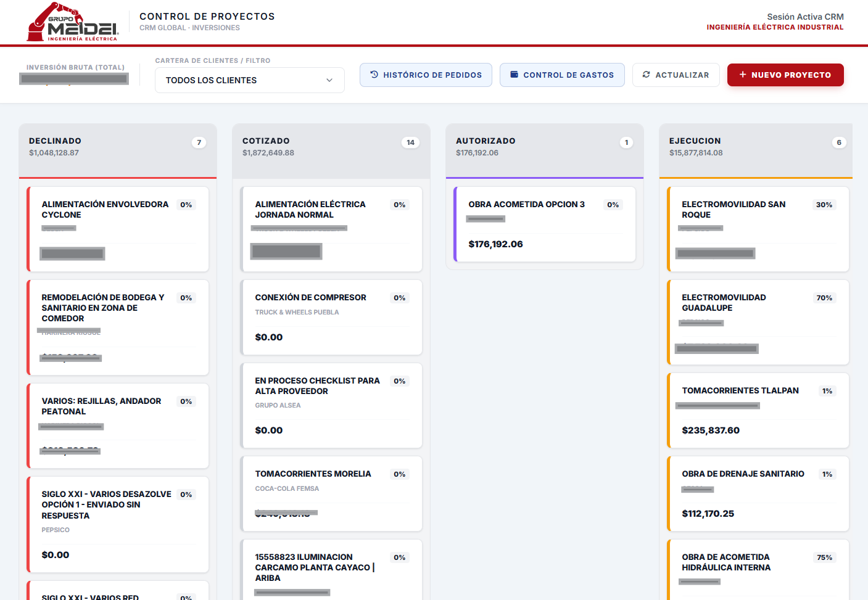Image resolution: width=868 pixels, height=600 pixels.
Task: Click Truck & Wheels Puebla client label
Action: click(297, 312)
